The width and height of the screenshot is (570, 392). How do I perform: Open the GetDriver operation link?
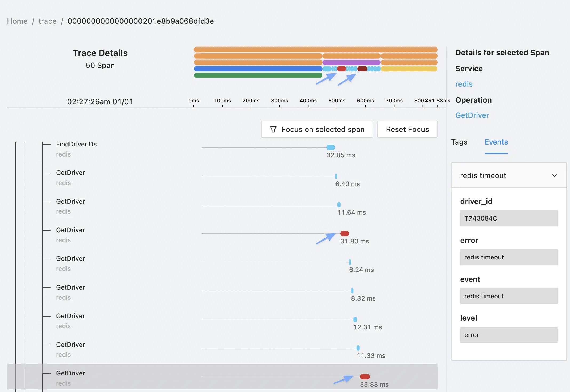pos(472,115)
